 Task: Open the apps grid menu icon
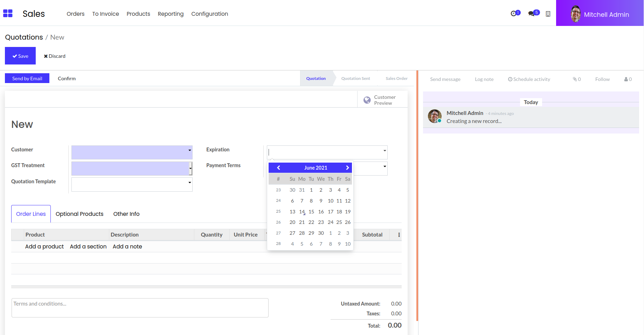click(x=8, y=14)
